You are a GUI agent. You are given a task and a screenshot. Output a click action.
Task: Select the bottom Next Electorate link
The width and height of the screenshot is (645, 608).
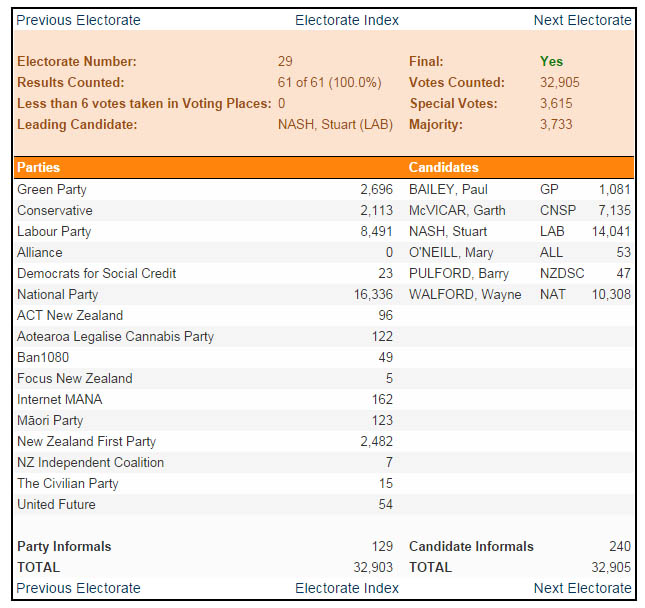pos(582,588)
